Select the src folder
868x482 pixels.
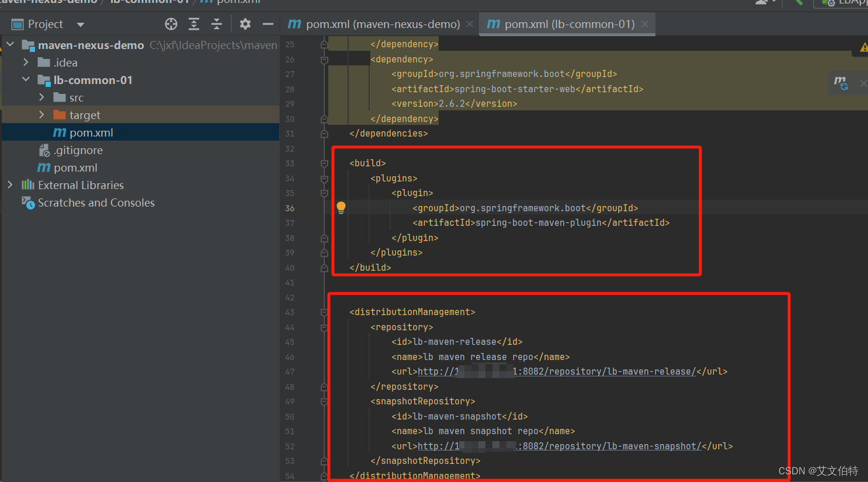pyautogui.click(x=77, y=97)
